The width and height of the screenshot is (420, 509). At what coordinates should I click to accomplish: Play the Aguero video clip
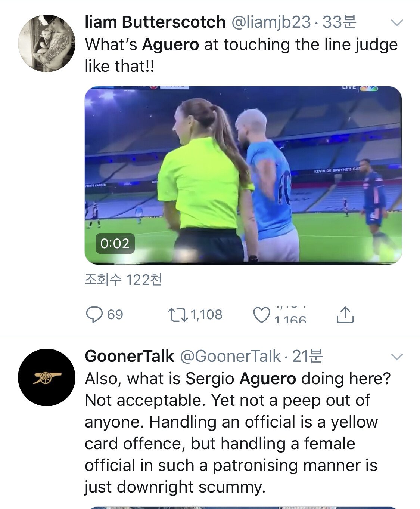[243, 175]
